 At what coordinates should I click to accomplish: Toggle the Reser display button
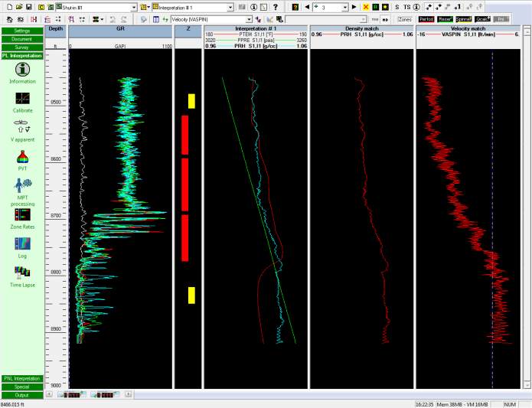(446, 20)
